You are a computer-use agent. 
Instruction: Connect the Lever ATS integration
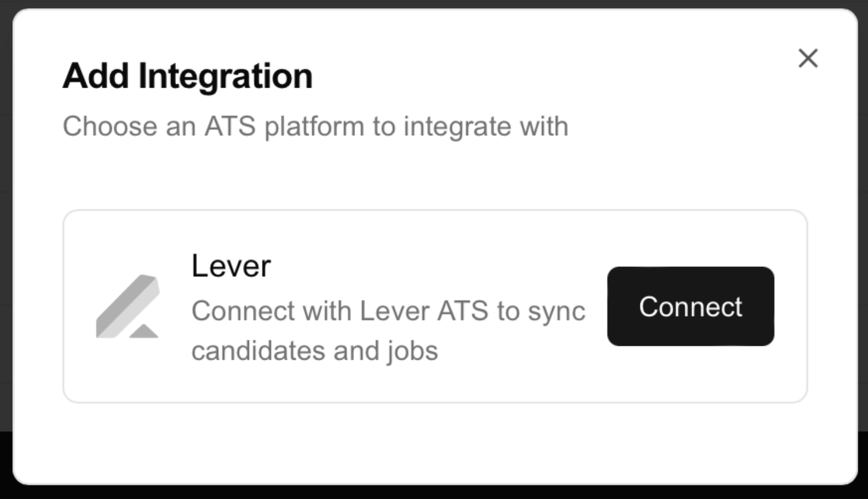point(690,306)
